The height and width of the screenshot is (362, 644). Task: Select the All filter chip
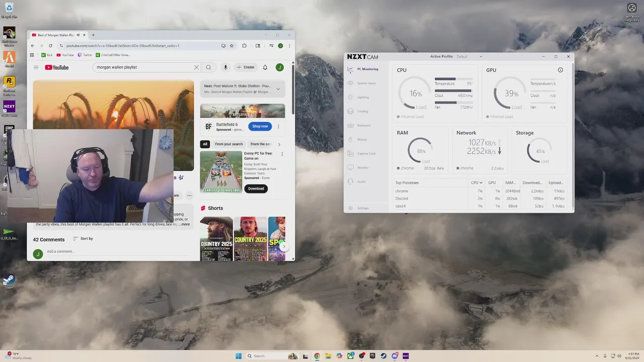click(205, 144)
